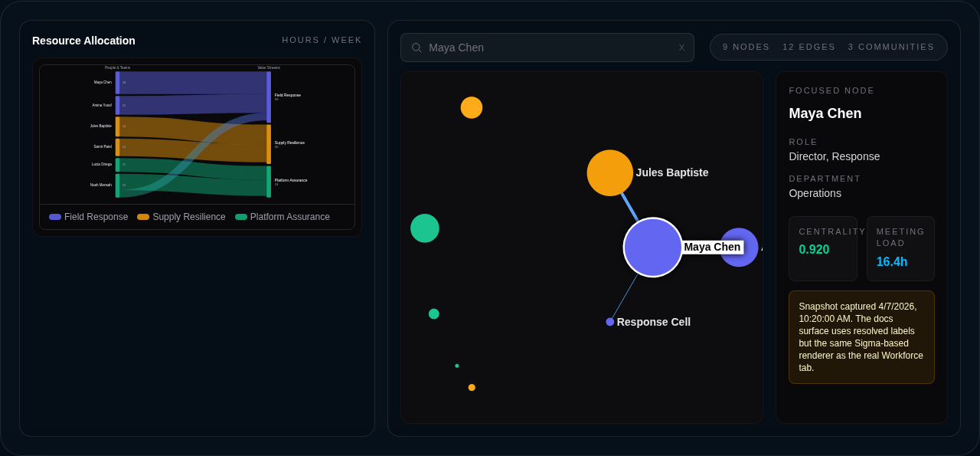The image size is (980, 456).
Task: Click the Jules Baptiste label in the graph
Action: (x=671, y=172)
